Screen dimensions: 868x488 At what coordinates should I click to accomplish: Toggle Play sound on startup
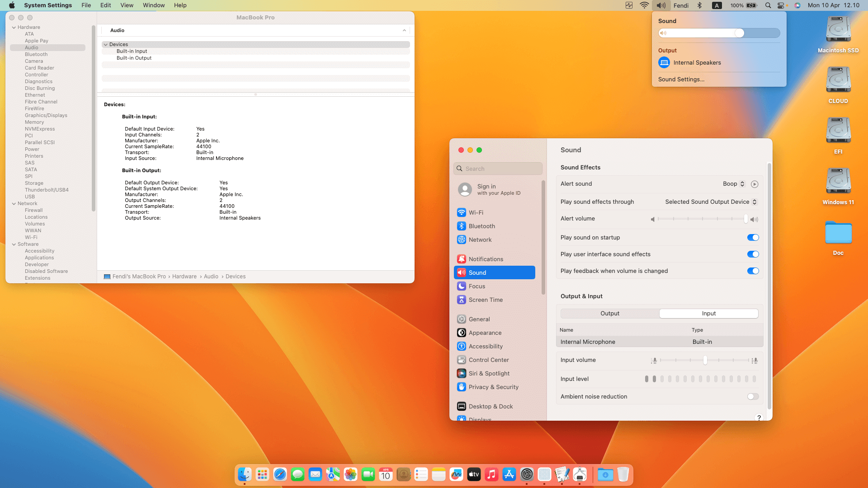tap(753, 238)
